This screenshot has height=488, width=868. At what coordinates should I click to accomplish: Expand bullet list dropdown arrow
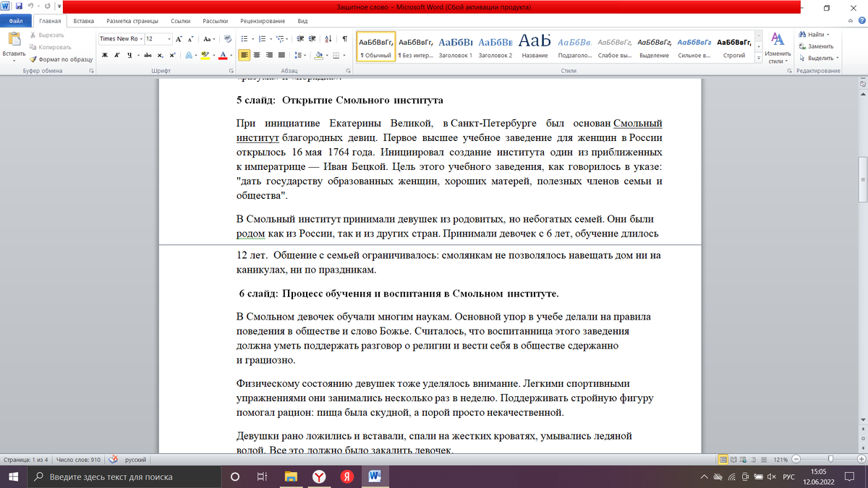[252, 39]
